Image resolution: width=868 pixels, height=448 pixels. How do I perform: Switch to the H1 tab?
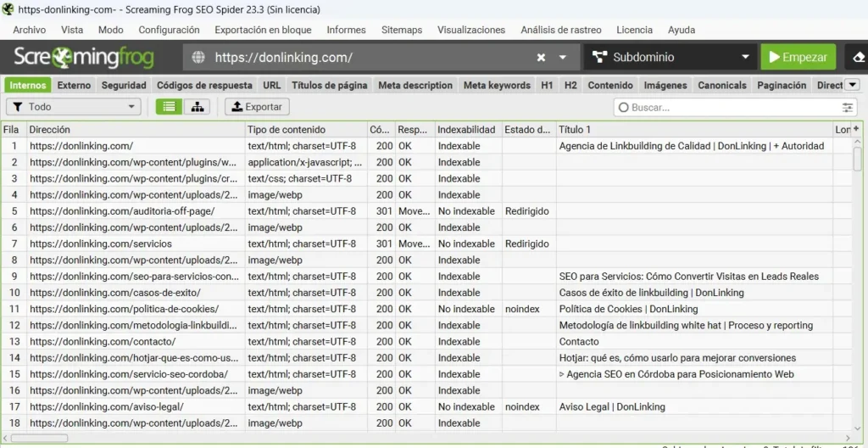(547, 86)
